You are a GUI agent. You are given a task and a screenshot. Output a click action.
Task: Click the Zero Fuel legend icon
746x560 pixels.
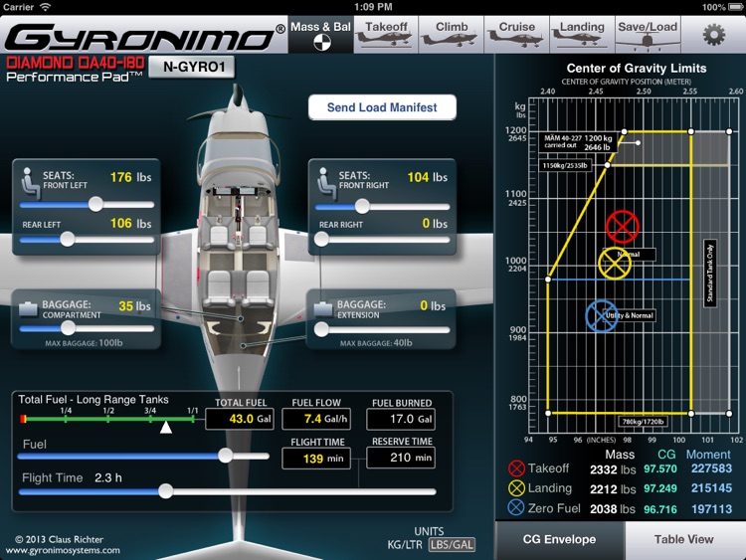coord(516,507)
